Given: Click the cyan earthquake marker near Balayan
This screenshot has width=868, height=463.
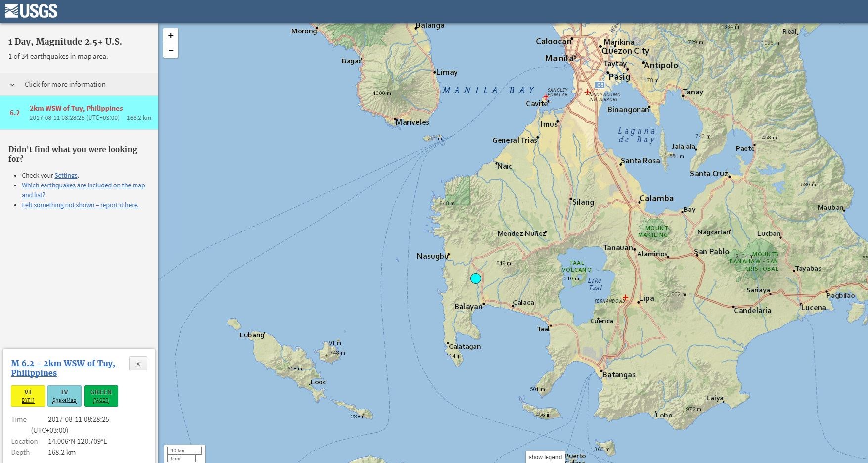Looking at the screenshot, I should 475,278.
